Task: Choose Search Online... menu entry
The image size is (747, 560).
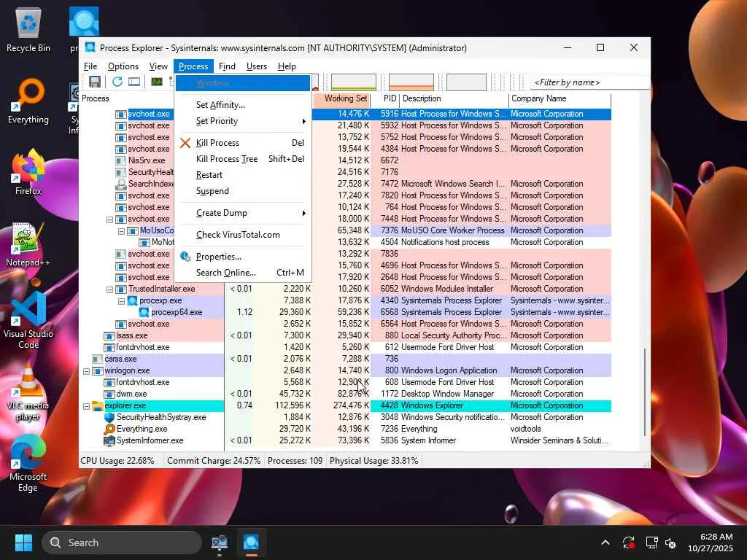Action: click(243, 273)
